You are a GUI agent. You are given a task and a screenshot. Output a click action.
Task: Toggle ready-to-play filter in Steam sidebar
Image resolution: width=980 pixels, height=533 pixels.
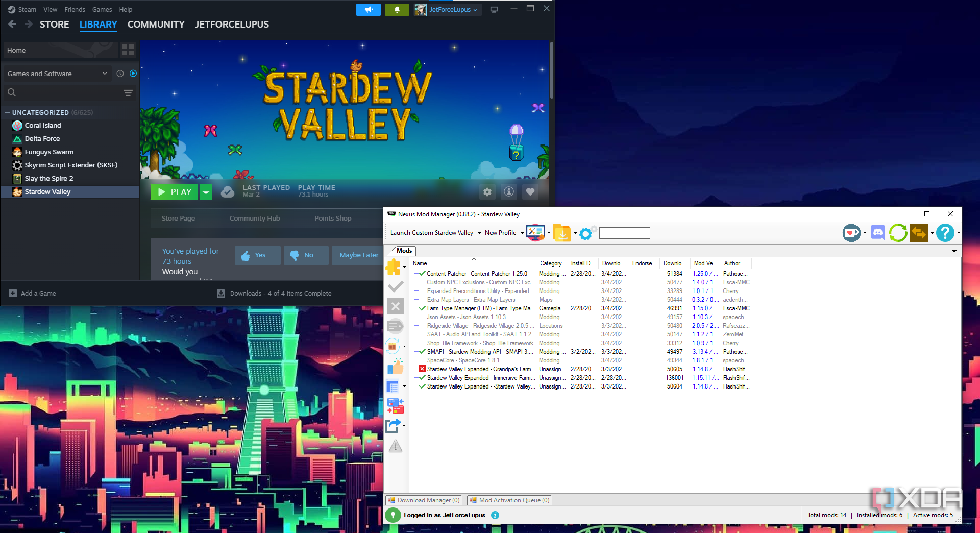pos(133,74)
